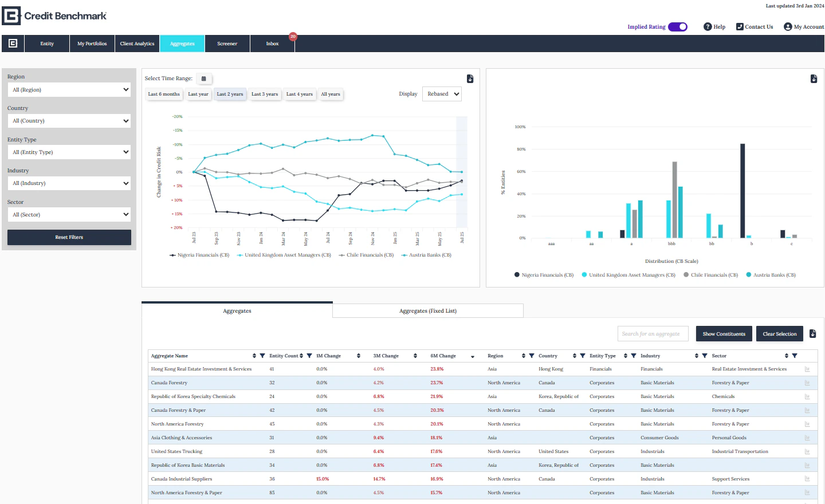
Task: Click the calendar icon for time range
Action: tap(203, 78)
